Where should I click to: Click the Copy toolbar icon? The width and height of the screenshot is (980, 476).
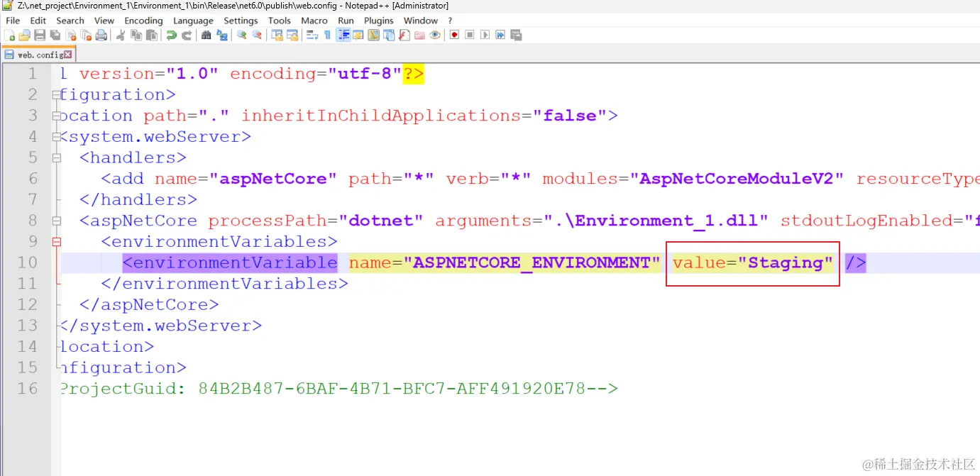coord(136,35)
